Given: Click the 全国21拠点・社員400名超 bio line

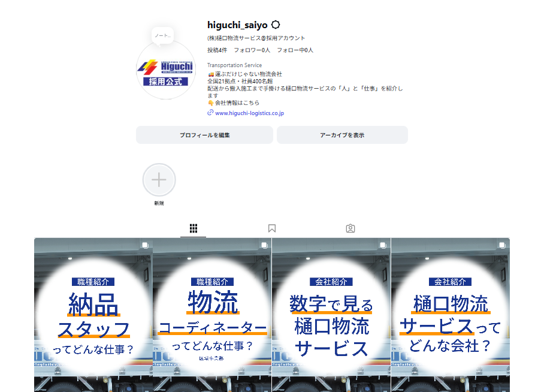Looking at the screenshot, I should 240,82.
